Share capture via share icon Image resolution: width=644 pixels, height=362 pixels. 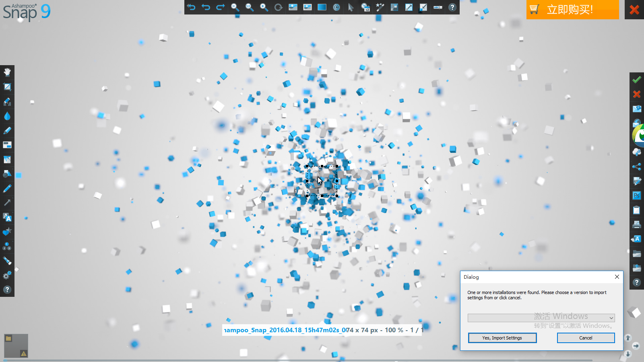coord(636,167)
